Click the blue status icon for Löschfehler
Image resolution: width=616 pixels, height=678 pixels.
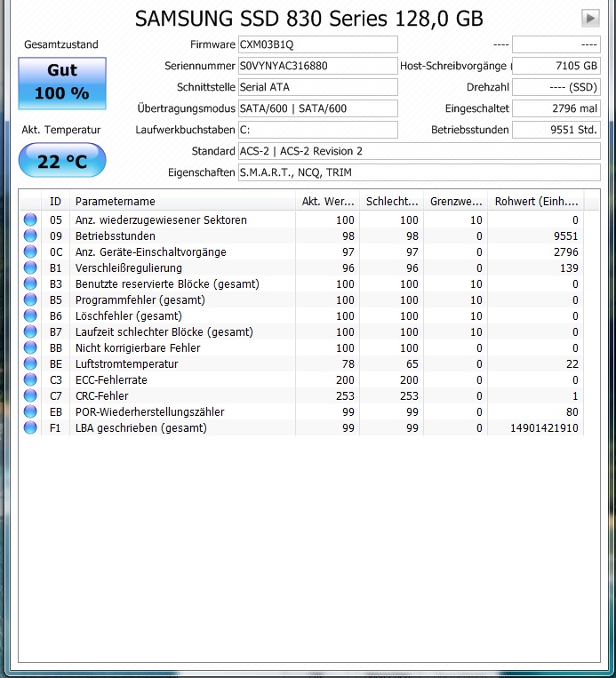30,315
